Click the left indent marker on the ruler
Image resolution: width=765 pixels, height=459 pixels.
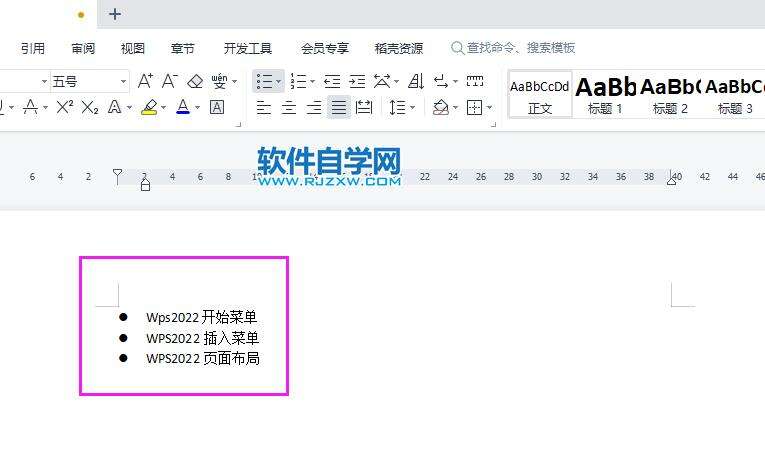145,185
